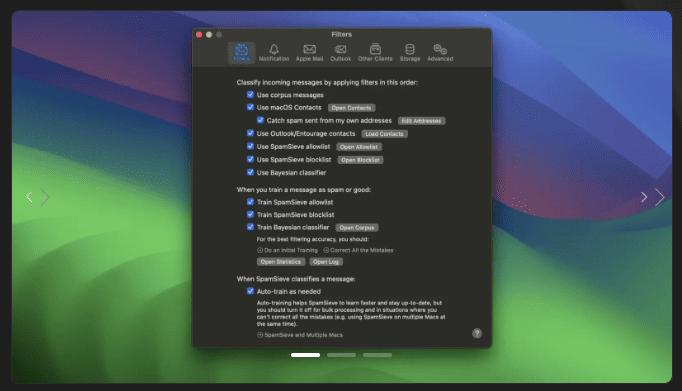Disable Use macOS Contacts checkbox
Image resolution: width=682 pixels, height=391 pixels.
250,107
